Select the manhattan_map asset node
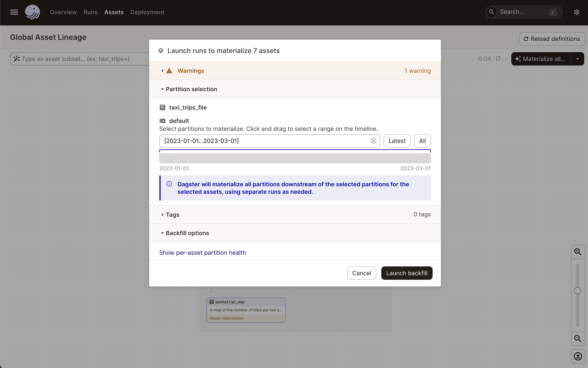 (x=246, y=310)
